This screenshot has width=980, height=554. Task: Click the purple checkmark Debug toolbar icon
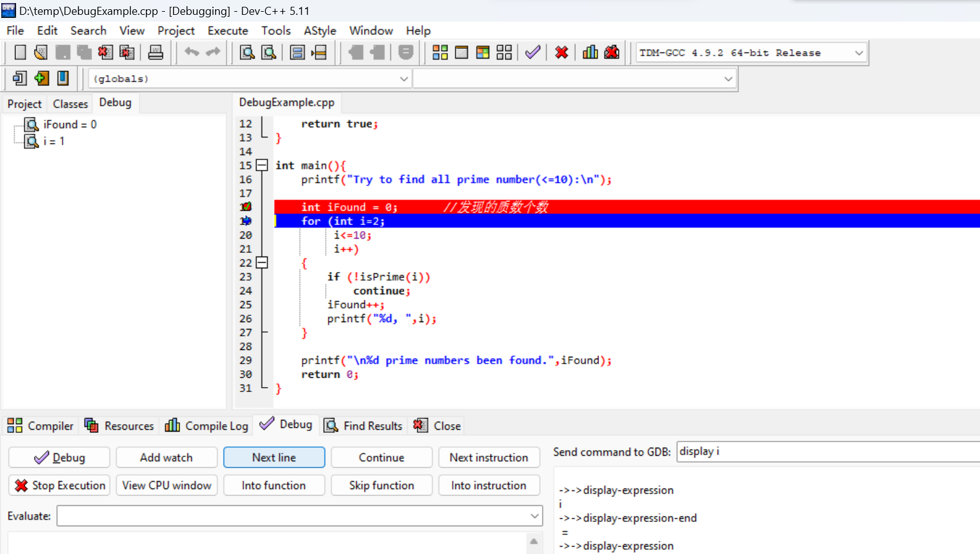click(533, 53)
